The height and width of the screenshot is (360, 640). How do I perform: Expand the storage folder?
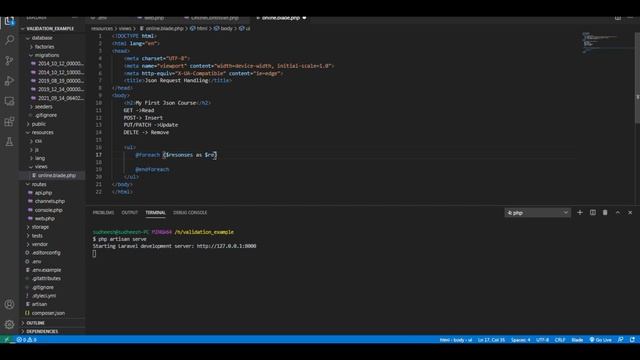coord(40,227)
